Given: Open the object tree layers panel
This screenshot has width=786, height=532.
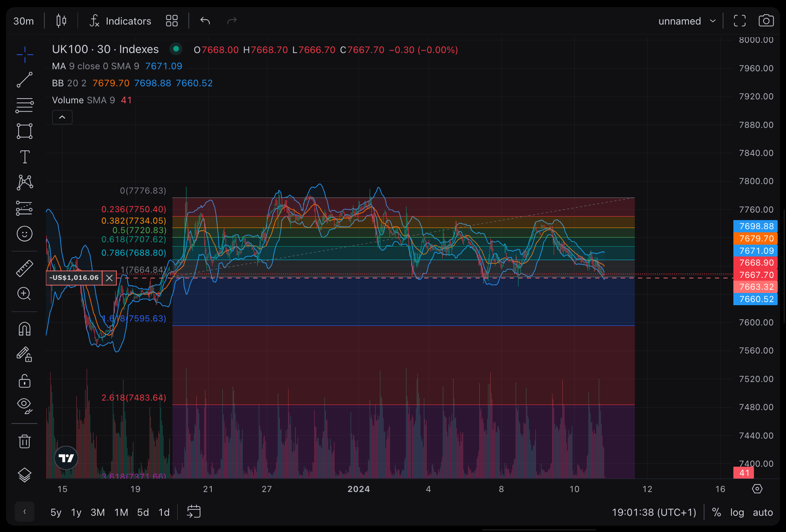Looking at the screenshot, I should (25, 475).
